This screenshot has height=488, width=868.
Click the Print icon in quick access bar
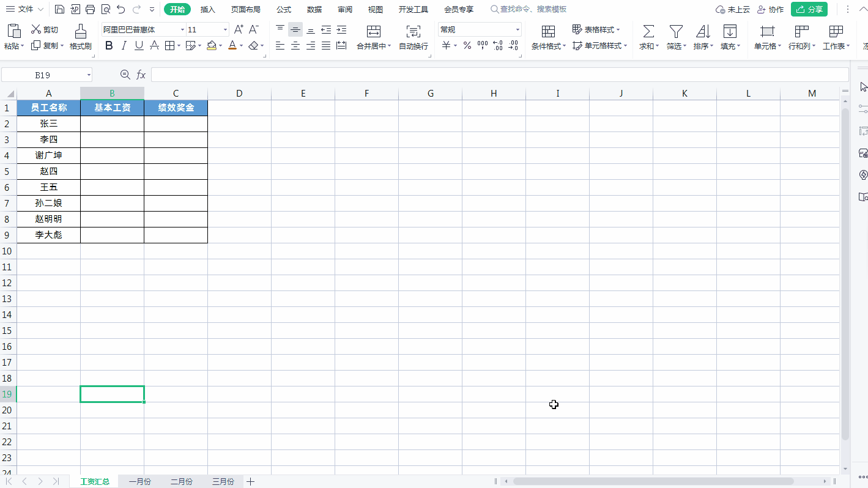click(91, 9)
